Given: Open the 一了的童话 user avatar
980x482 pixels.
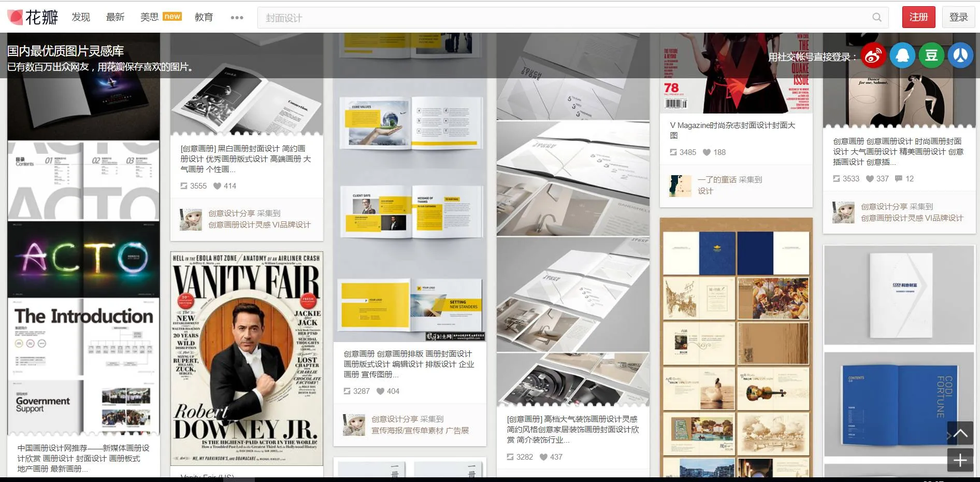Looking at the screenshot, I should (x=680, y=186).
